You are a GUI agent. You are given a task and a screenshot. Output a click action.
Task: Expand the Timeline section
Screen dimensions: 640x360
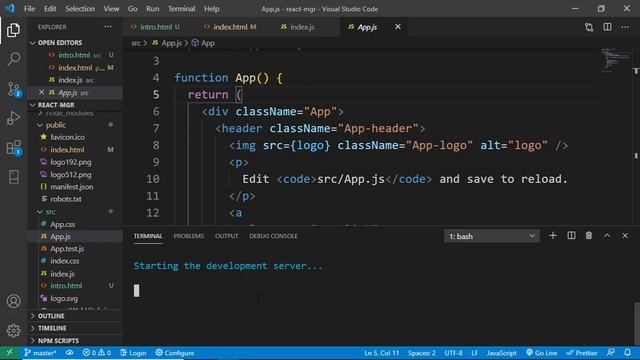pyautogui.click(x=52, y=328)
